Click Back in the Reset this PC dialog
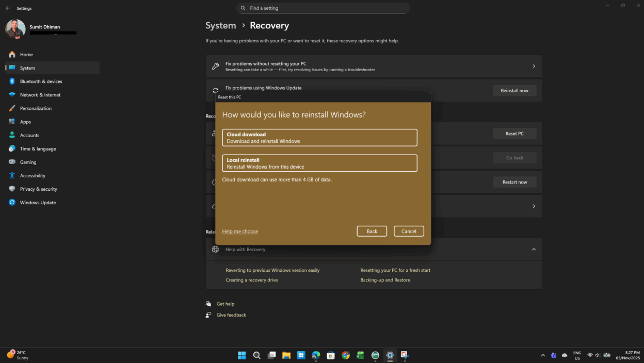This screenshot has height=363, width=644. coord(372,232)
